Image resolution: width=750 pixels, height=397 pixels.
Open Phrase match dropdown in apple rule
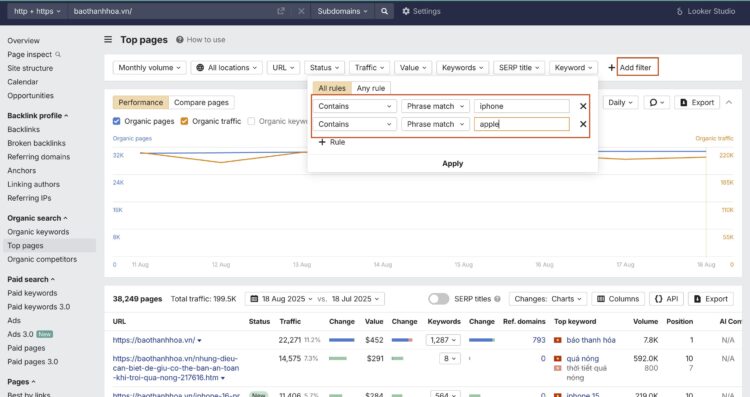pos(435,124)
